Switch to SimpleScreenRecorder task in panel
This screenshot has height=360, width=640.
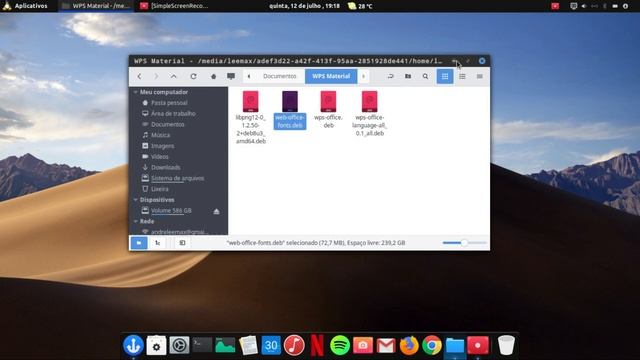point(174,6)
